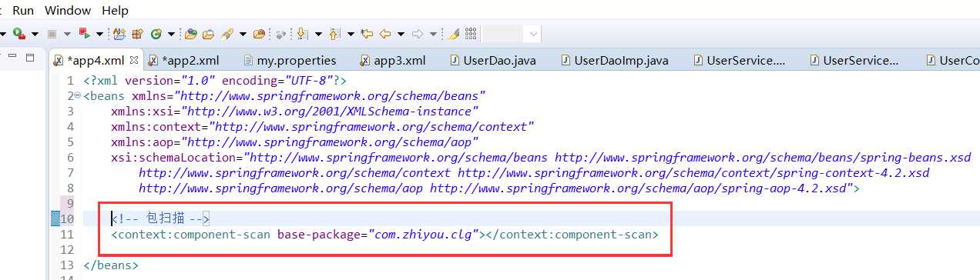Viewport: 980px width, 280px height.
Task: Click the xmlns beans schema URL text
Action: 331,96
